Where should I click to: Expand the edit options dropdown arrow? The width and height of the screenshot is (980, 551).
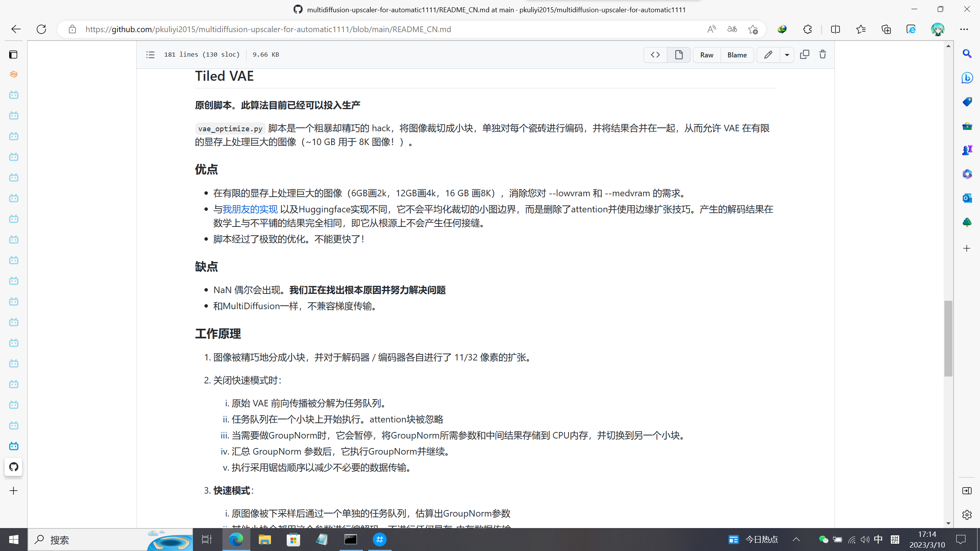pos(787,55)
